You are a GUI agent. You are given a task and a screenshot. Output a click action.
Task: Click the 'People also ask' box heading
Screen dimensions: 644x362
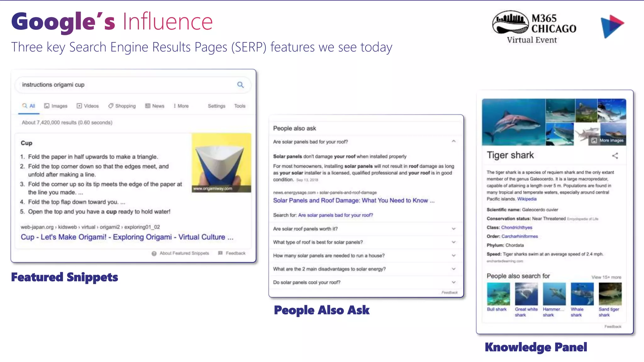pos(295,128)
